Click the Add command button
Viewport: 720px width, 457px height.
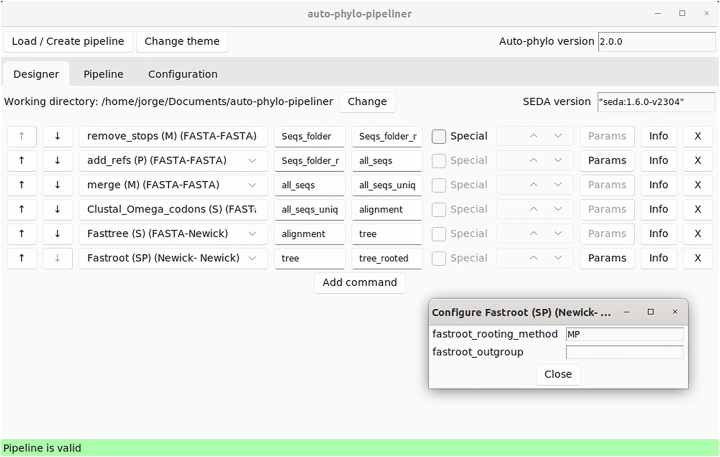(359, 282)
